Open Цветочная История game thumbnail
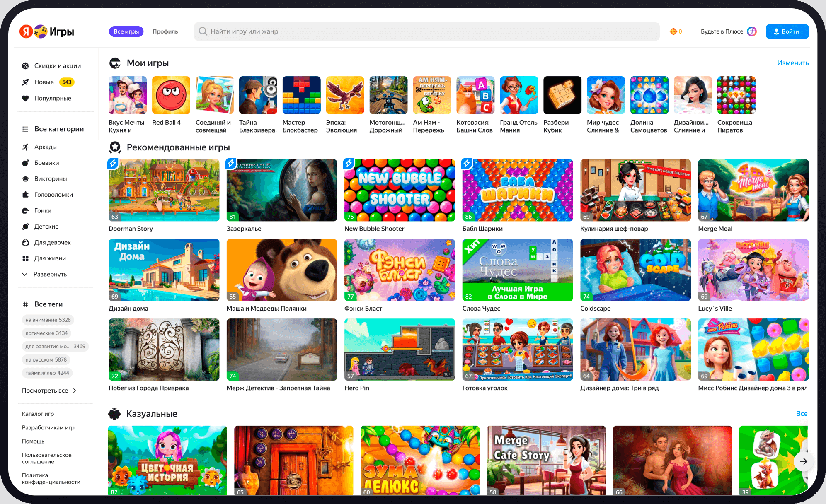The image size is (826, 504). [167, 461]
